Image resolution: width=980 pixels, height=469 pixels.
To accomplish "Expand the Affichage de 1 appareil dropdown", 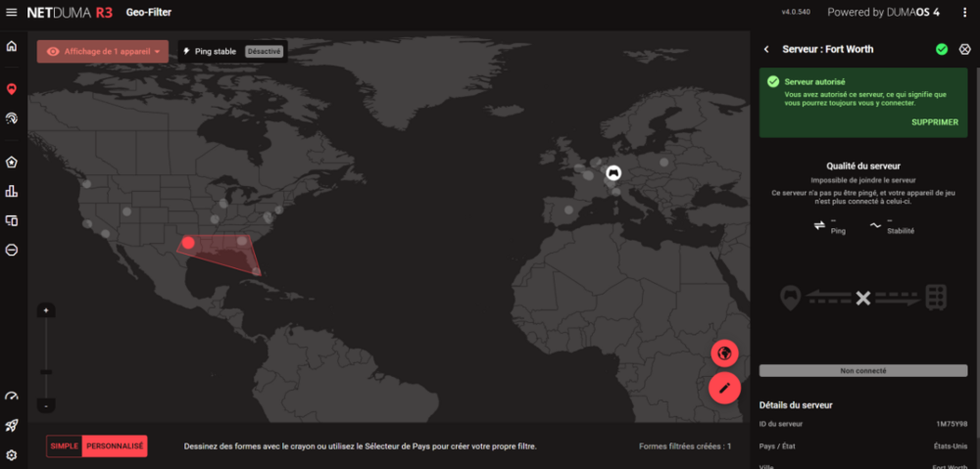I will point(103,51).
